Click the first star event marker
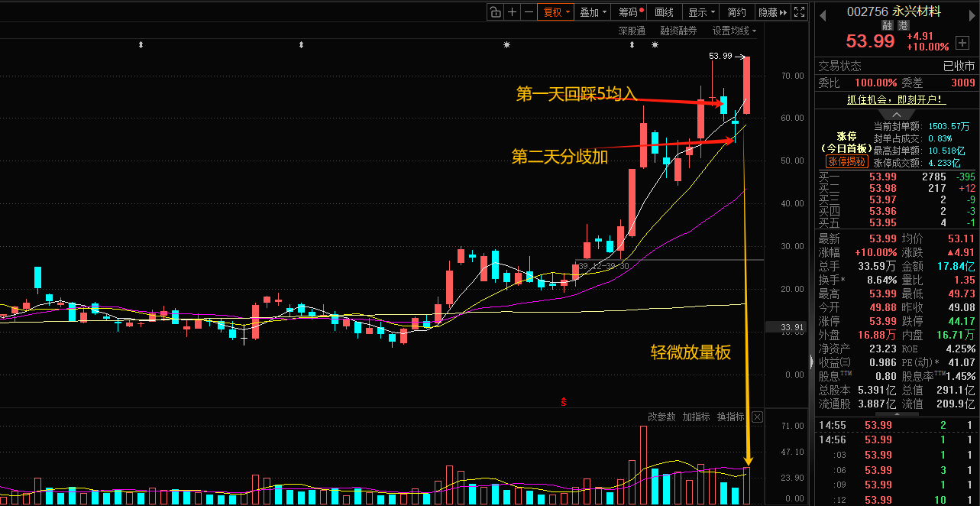Viewport: 980px width, 506px height. point(506,46)
